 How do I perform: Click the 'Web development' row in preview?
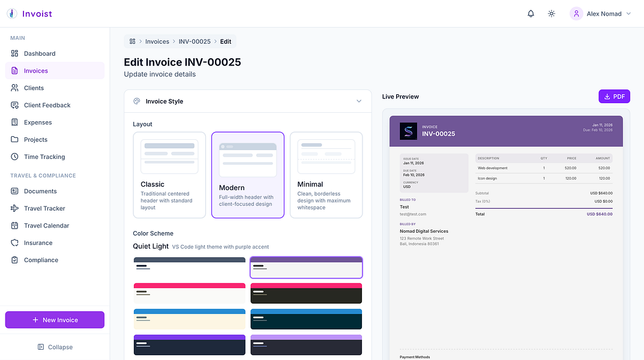pyautogui.click(x=544, y=168)
